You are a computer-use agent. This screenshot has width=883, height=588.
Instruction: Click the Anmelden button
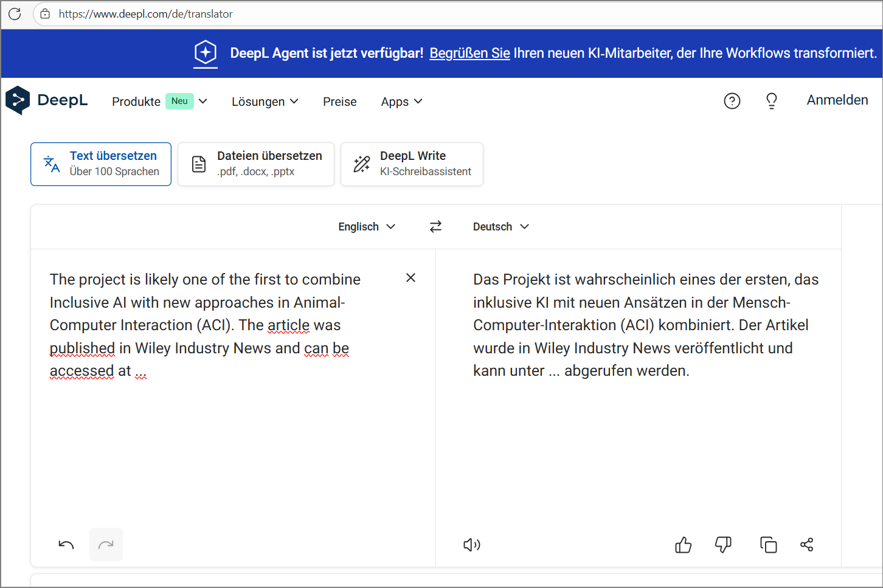pyautogui.click(x=837, y=100)
